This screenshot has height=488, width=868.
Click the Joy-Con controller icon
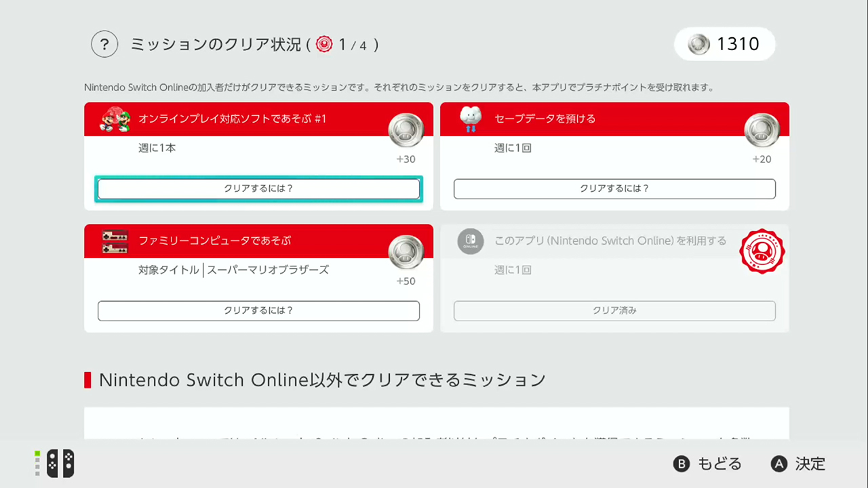[x=60, y=464]
